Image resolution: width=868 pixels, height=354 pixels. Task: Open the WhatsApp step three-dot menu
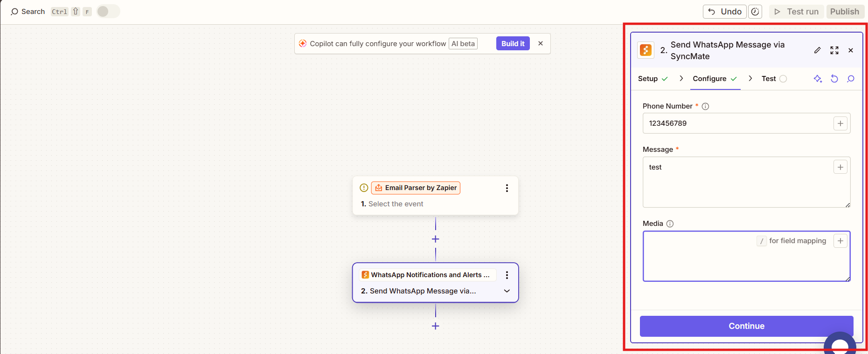[x=507, y=275]
